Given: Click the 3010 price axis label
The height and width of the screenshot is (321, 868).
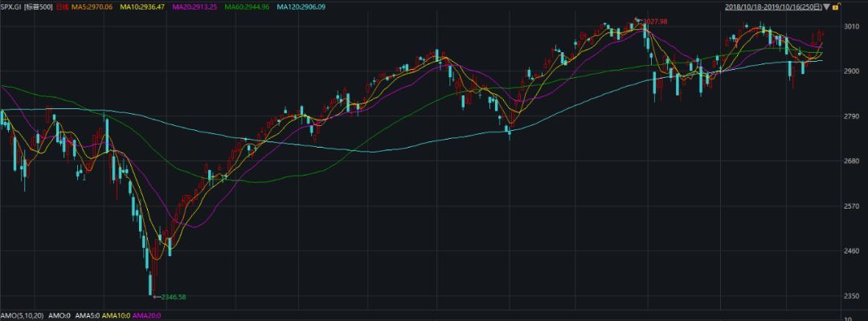Looking at the screenshot, I should coord(850,26).
